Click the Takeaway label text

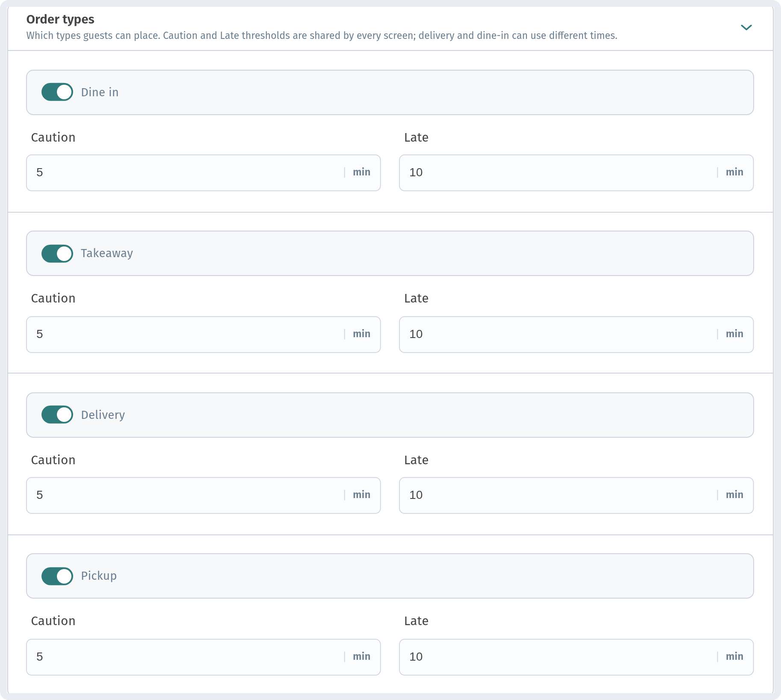tap(107, 253)
